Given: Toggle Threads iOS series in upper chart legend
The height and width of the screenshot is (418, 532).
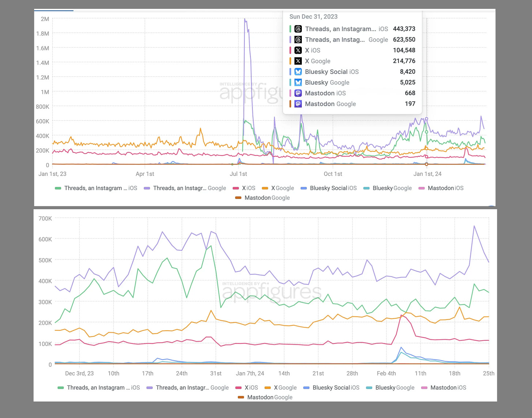Looking at the screenshot, I should [96, 188].
